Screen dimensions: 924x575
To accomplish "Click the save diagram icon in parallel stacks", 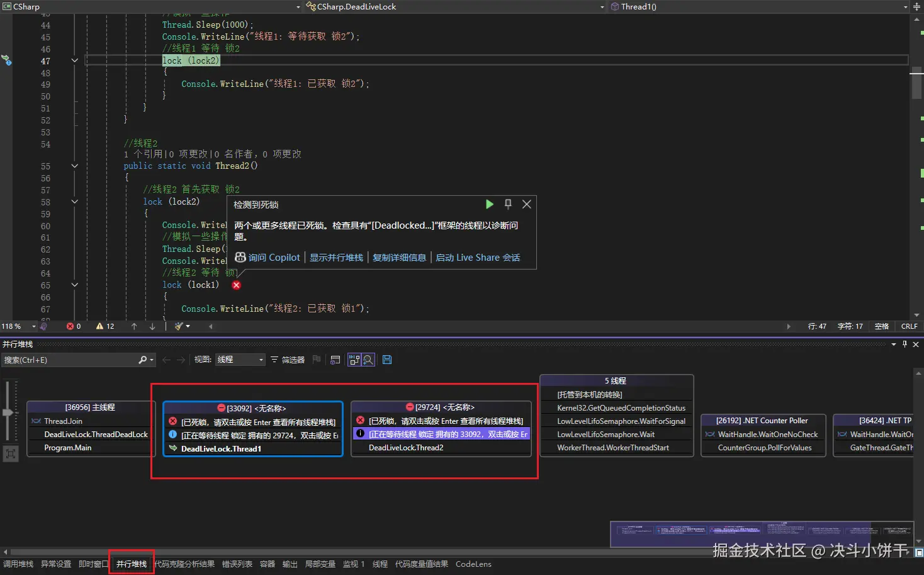I will (x=387, y=360).
